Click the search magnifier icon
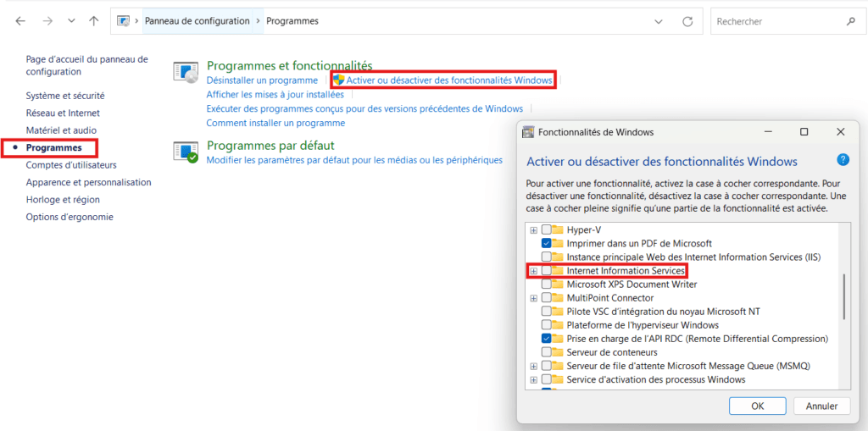Screen dimensions: 868x431 [x=851, y=21]
